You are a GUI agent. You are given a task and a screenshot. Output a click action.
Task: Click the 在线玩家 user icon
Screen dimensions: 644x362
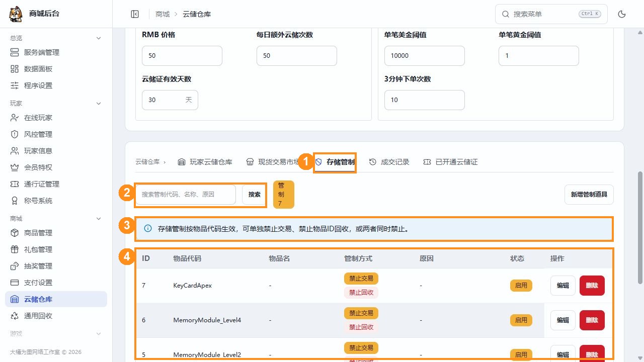point(15,118)
